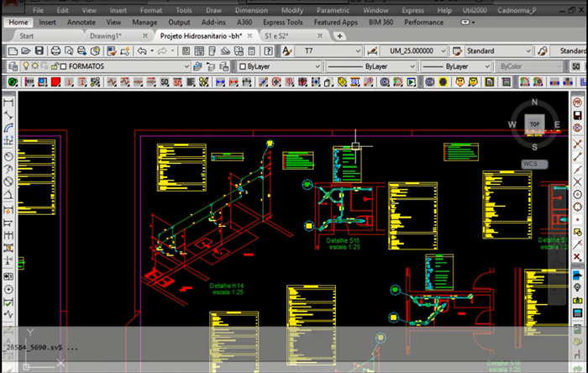Toggle layer on/off lightbulb icon
Viewport: 588px width, 373px height.
point(26,66)
